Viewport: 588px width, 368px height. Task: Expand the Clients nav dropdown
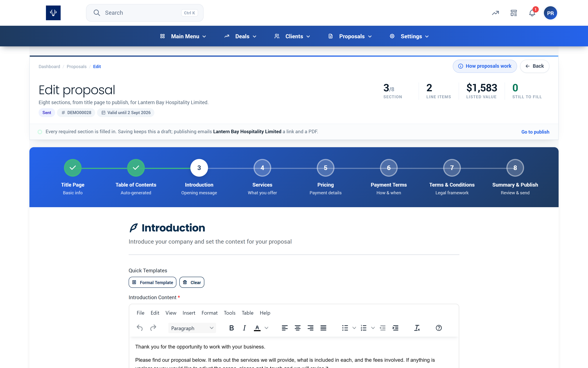click(292, 36)
